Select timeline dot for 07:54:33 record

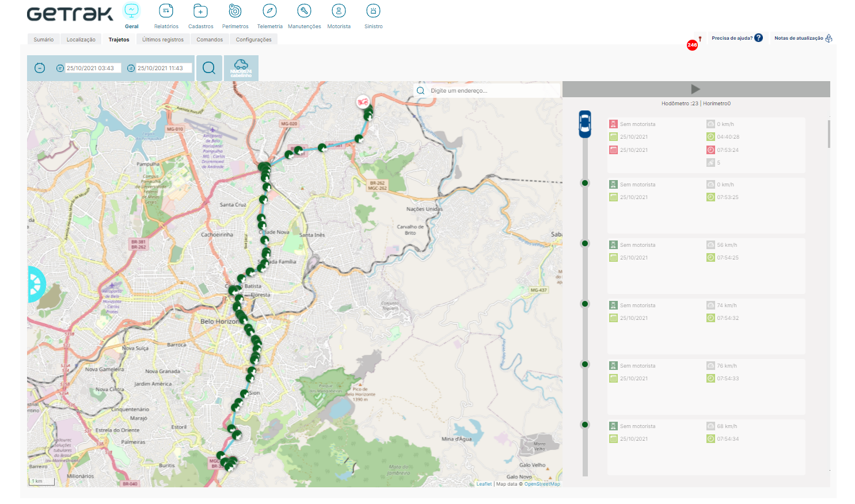(x=585, y=364)
